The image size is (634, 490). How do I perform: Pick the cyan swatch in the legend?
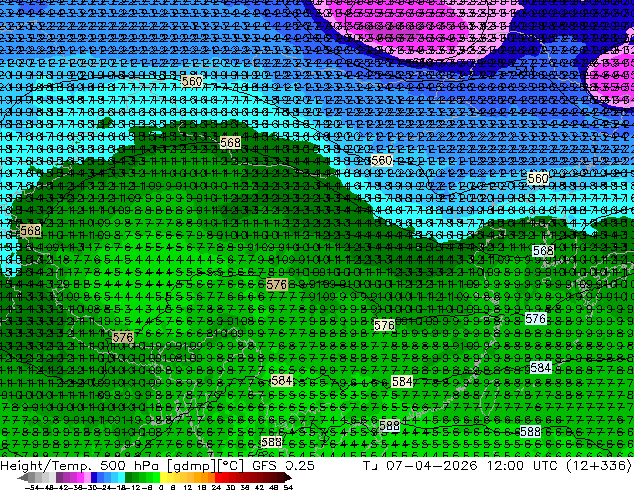(121, 478)
